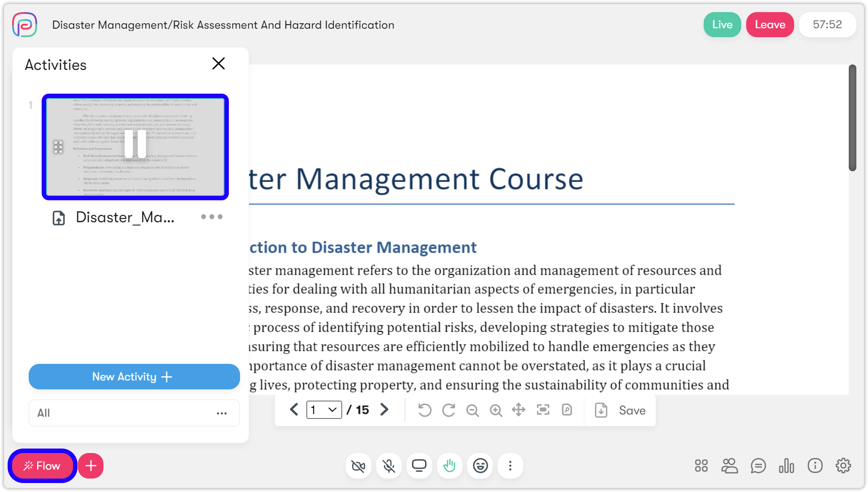Click the Live status button
Viewport: 868px width, 492px height.
pyautogui.click(x=722, y=25)
